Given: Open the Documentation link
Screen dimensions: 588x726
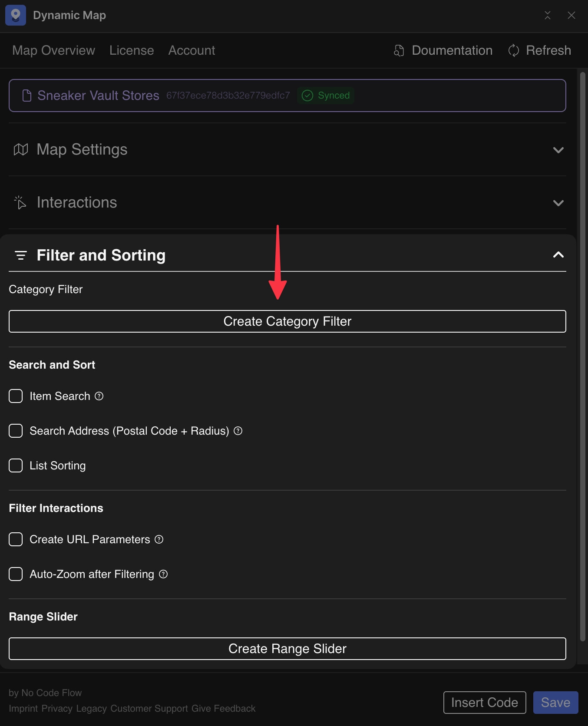Looking at the screenshot, I should (x=452, y=50).
